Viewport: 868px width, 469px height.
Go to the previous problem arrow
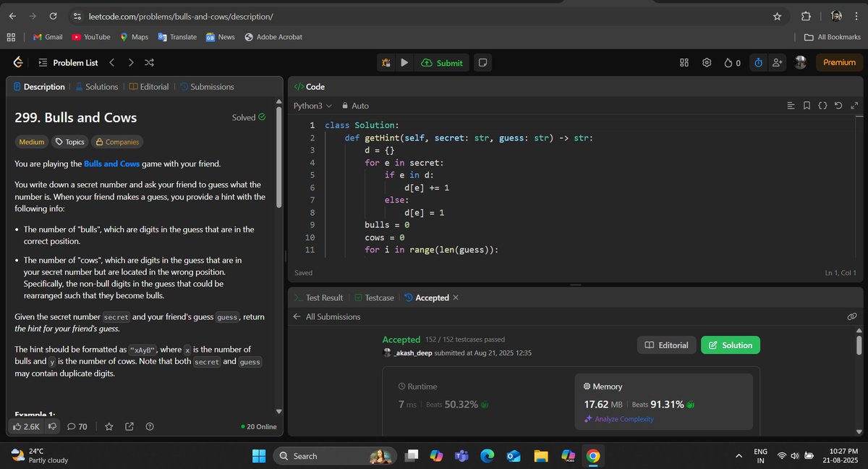(x=112, y=63)
